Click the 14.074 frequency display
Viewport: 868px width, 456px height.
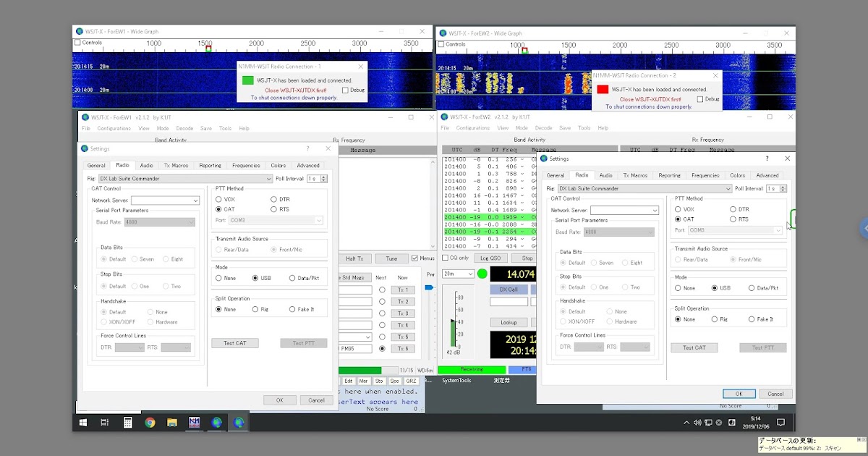point(513,274)
